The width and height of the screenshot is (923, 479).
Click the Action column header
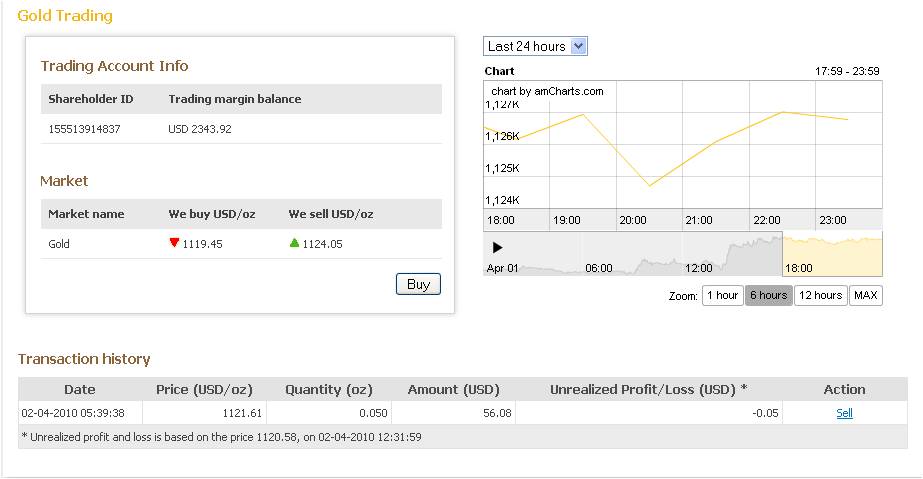point(844,390)
